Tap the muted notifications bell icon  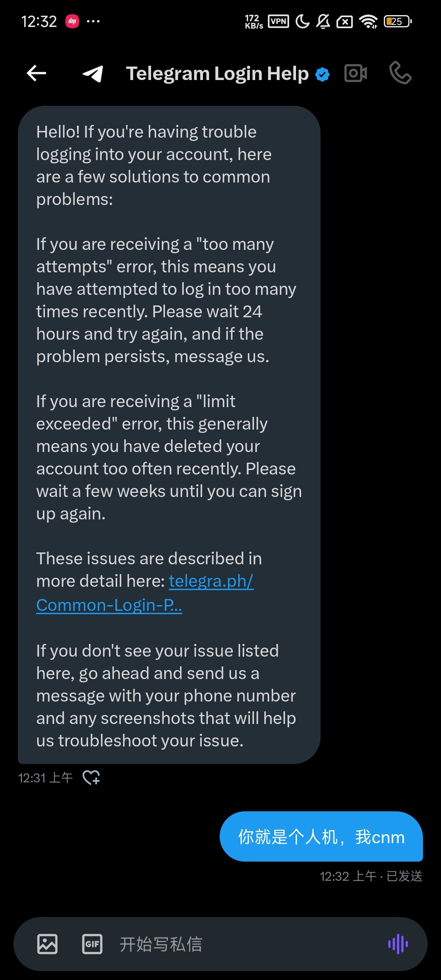323,21
